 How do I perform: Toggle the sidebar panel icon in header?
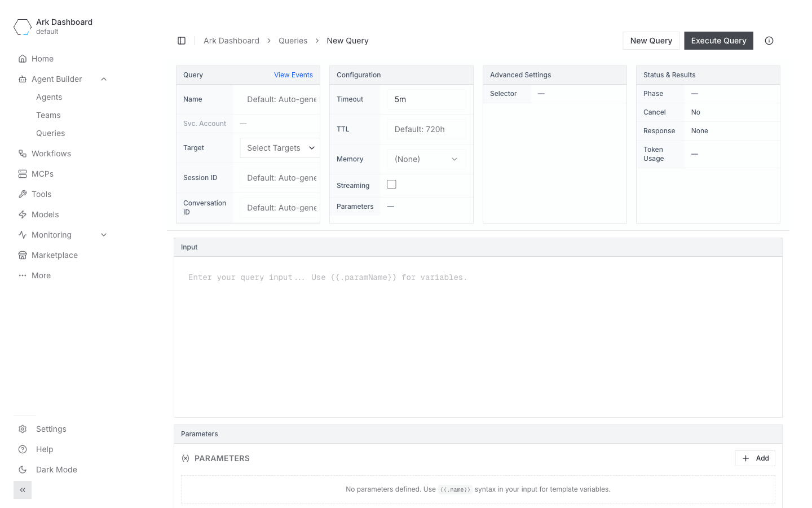[182, 41]
